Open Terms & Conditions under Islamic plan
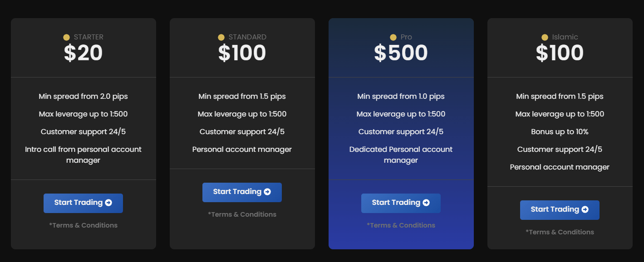Screen dimensions: 644x262 click(560, 232)
